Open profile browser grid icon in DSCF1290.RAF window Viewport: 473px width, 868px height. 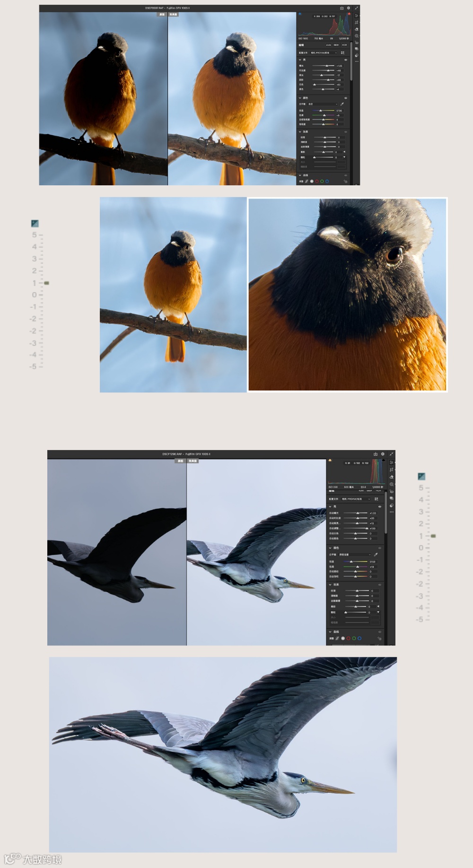coord(376,499)
